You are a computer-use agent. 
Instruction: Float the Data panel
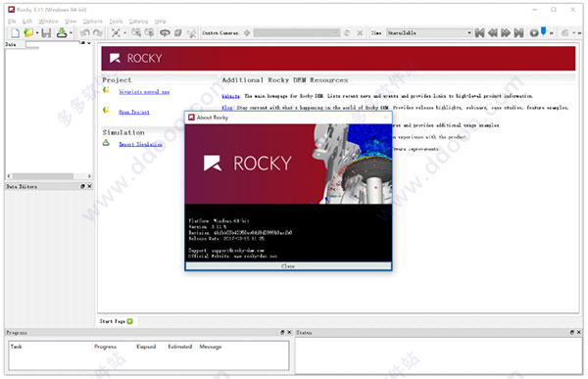(83, 43)
